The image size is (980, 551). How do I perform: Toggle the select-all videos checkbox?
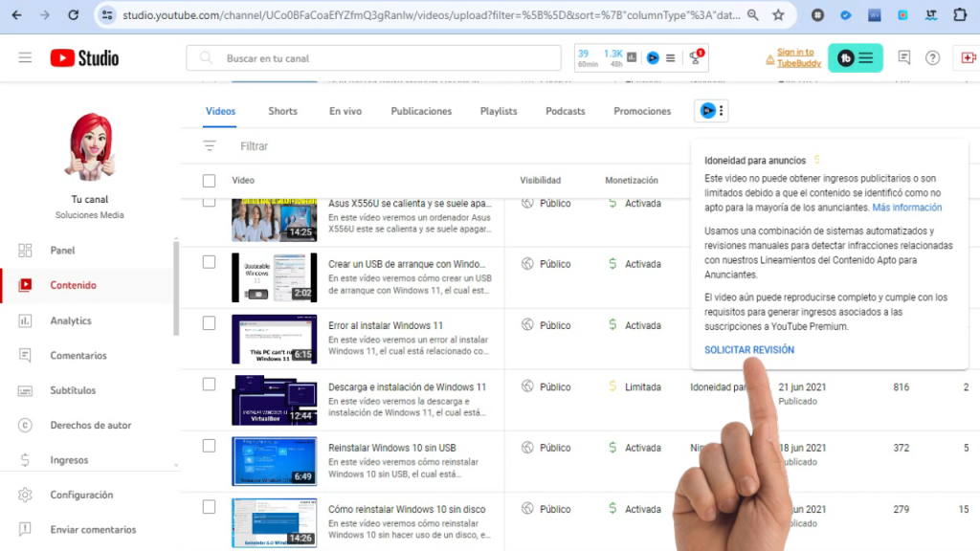pos(210,180)
